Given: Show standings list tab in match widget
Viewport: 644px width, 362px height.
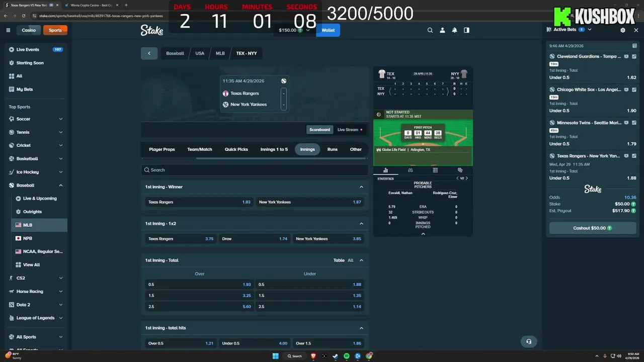Looking at the screenshot, I should point(435,170).
